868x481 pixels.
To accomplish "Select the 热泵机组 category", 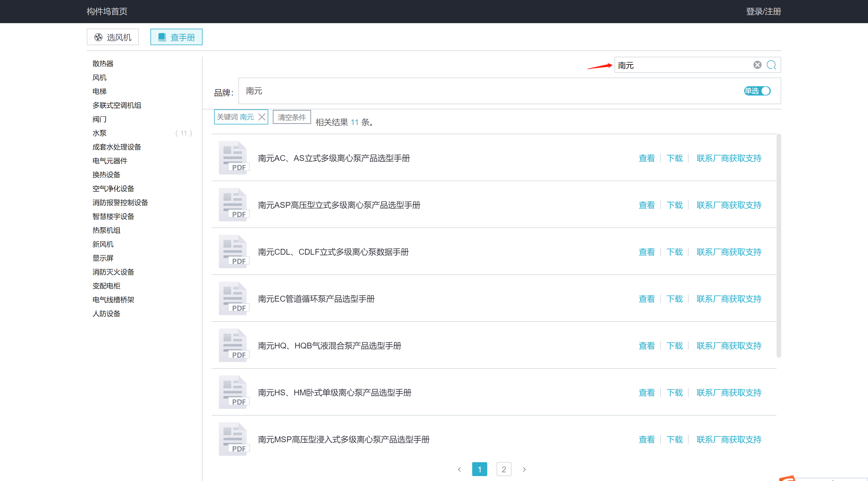I will (106, 230).
